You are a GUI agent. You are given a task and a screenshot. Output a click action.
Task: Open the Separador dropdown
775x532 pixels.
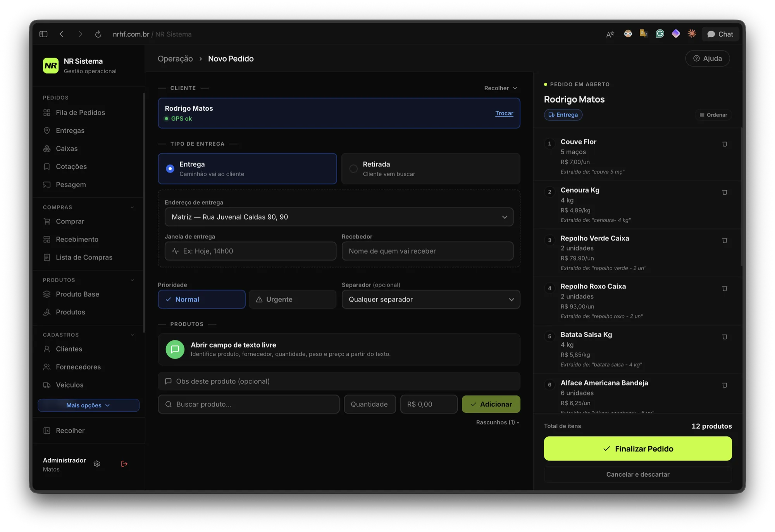click(x=431, y=299)
